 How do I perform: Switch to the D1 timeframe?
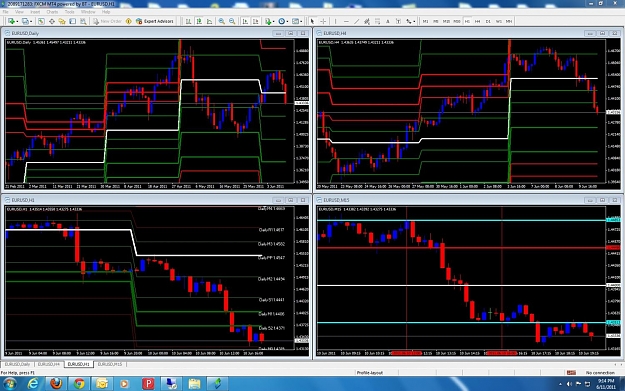point(488,21)
